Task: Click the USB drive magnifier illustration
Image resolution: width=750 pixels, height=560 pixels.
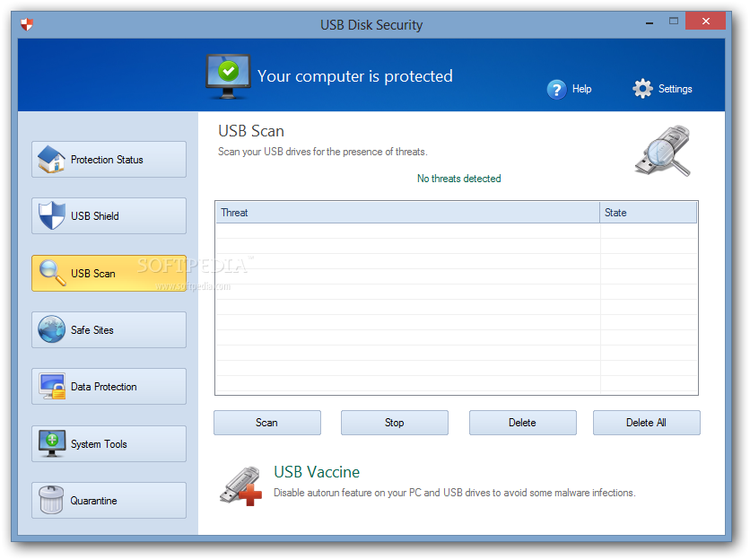Action: (663, 151)
